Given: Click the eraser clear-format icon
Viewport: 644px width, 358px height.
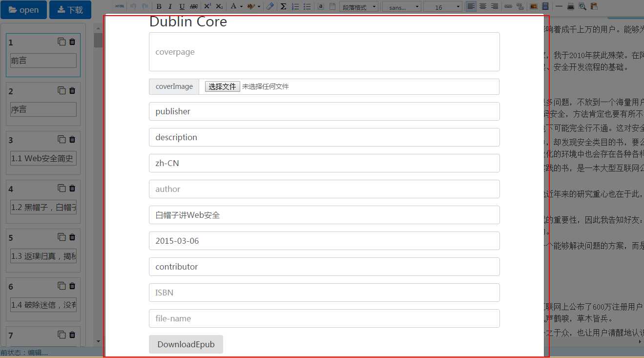Looking at the screenshot, I should (270, 6).
